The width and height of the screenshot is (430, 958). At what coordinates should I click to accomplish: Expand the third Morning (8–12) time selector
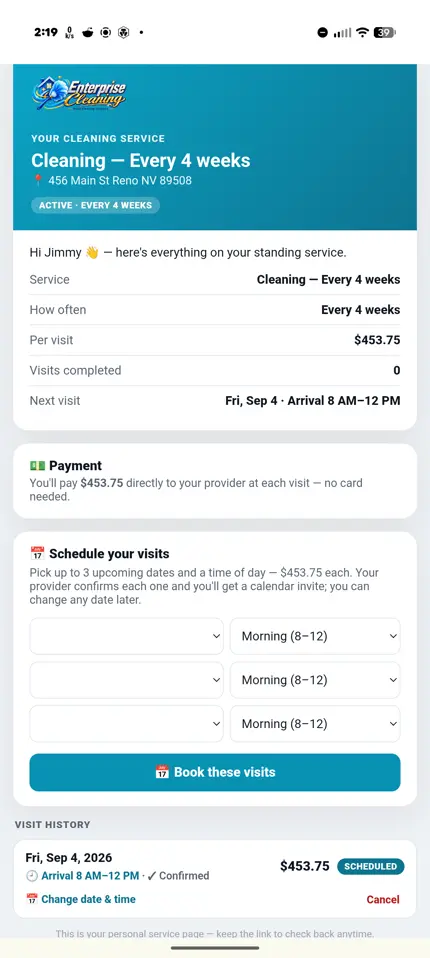[x=315, y=724]
